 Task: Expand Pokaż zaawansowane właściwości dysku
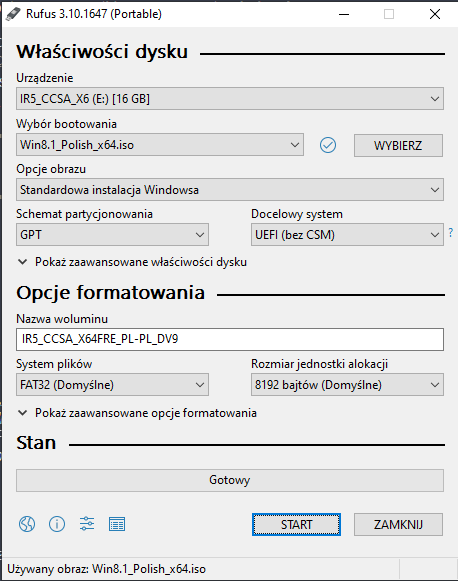click(x=132, y=262)
